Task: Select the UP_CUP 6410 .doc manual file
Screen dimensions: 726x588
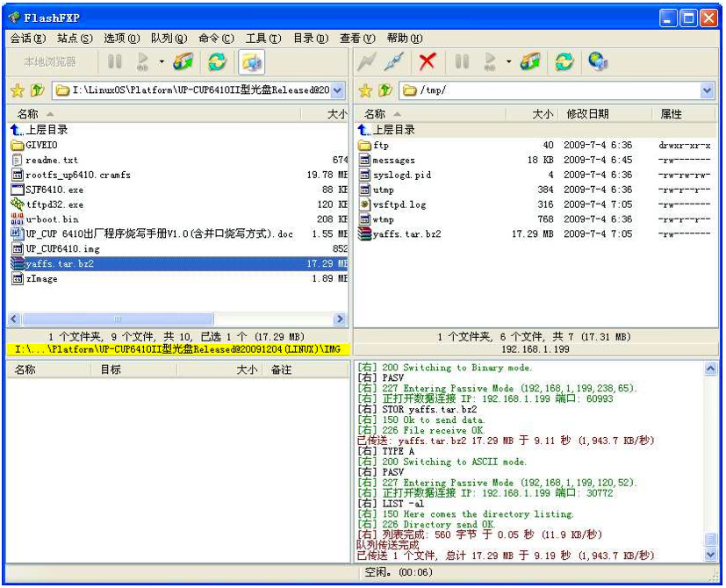Action: point(178,233)
